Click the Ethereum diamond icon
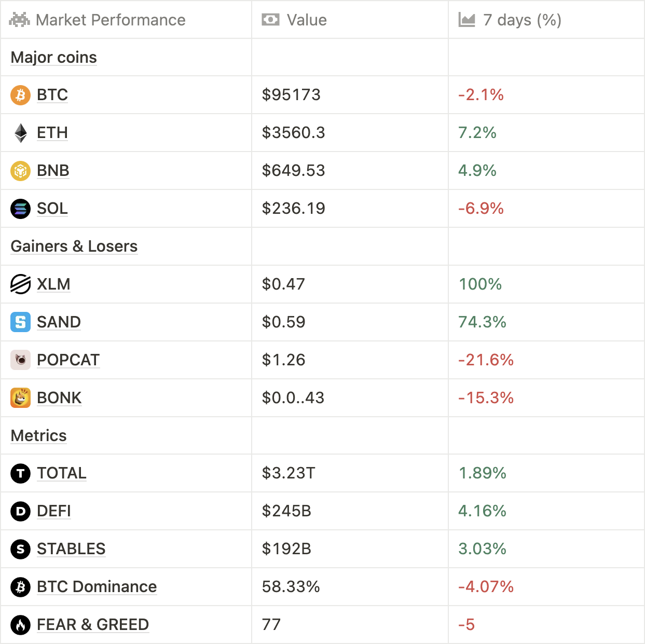 coord(20,133)
